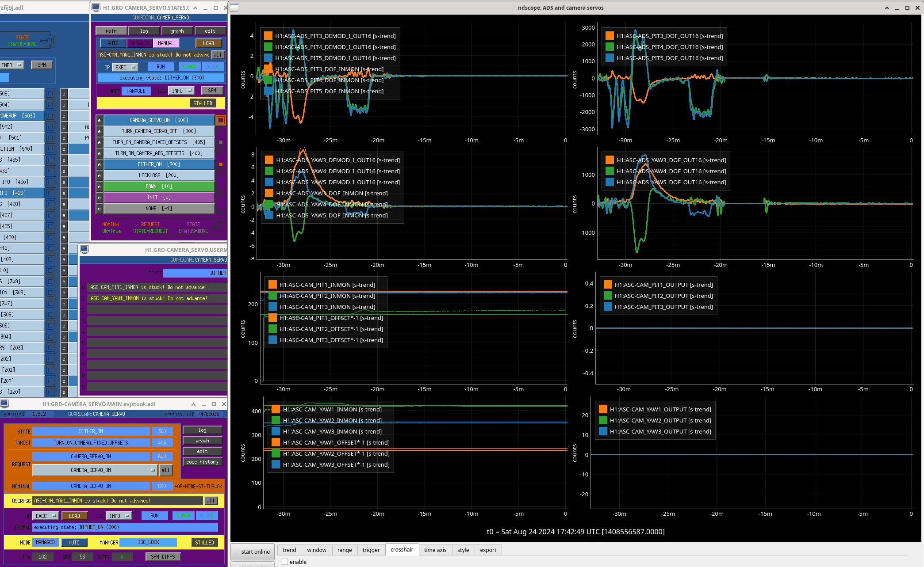924x567 pixels.
Task: Click nested-square icon next to row [429] in left window
Action: (x=50, y=193)
